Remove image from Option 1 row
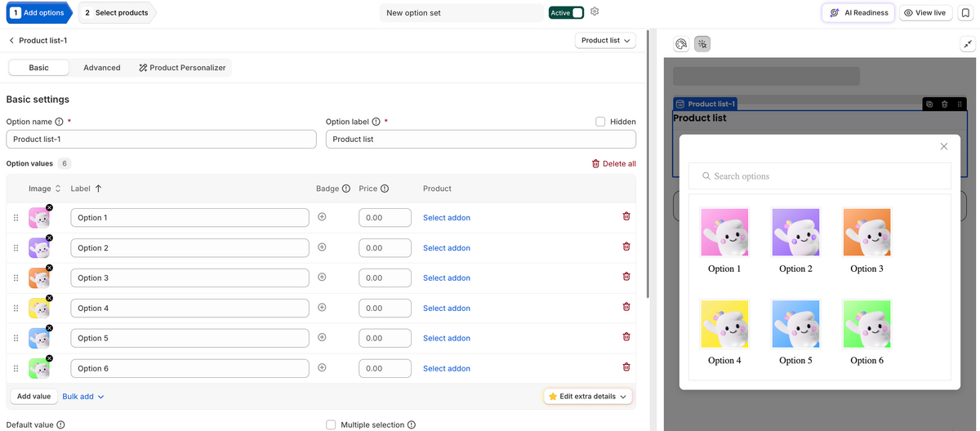 (x=49, y=208)
